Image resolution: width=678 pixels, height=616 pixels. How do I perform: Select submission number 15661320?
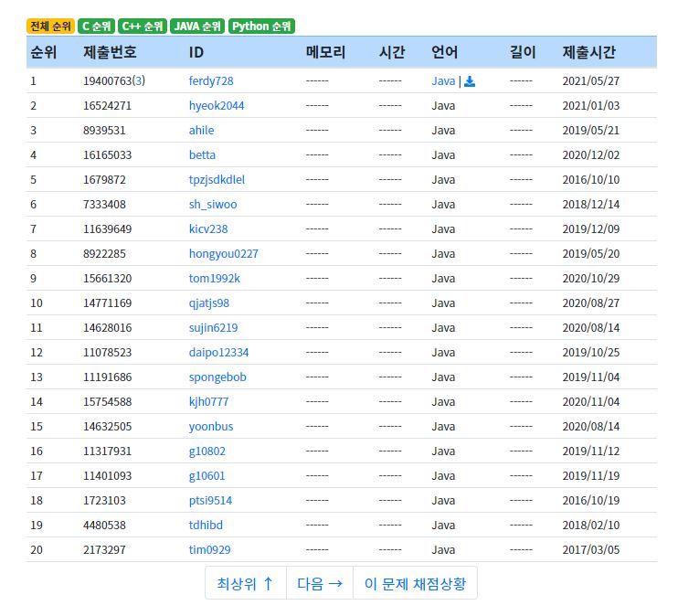click(107, 278)
